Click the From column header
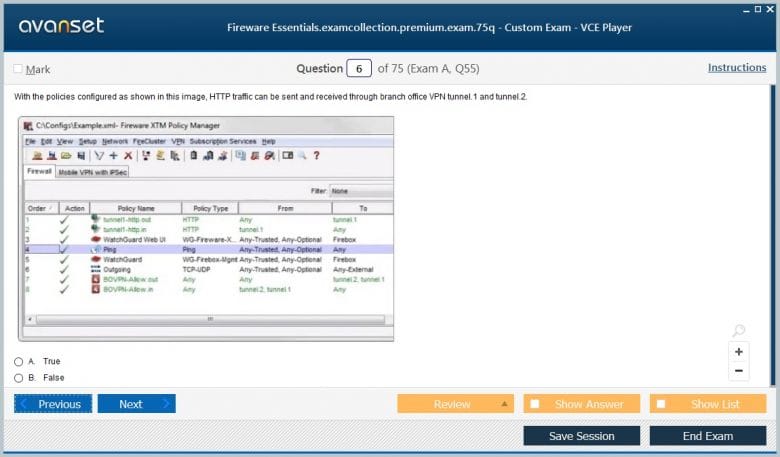Viewport: 780px width, 457px height. click(285, 208)
